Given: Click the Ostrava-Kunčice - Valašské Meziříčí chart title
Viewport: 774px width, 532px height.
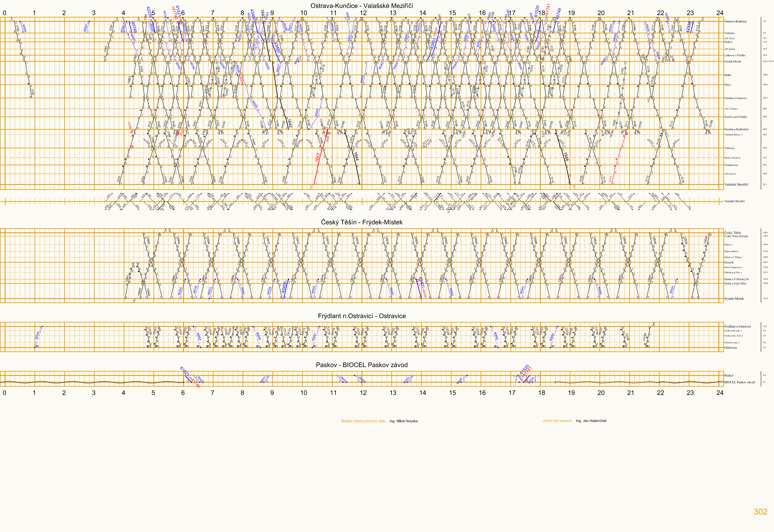Looking at the screenshot, I should click(x=362, y=6).
